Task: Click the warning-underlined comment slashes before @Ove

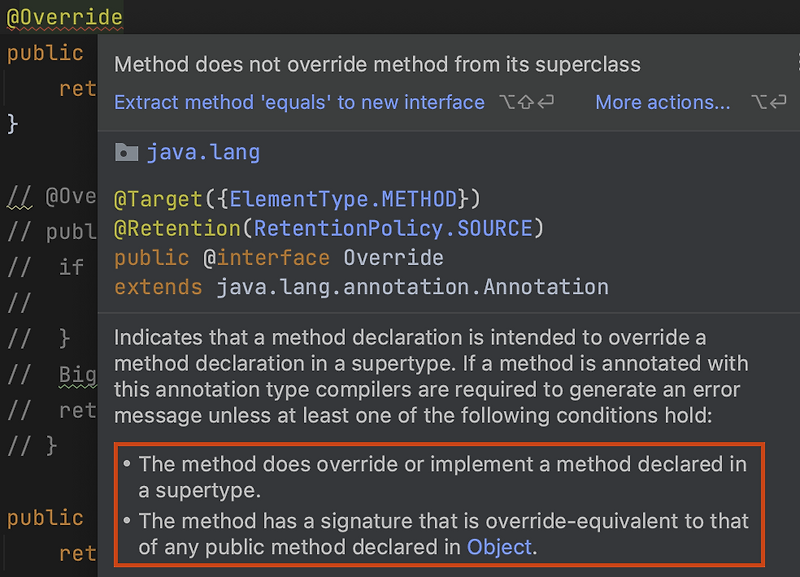Action: click(19, 196)
